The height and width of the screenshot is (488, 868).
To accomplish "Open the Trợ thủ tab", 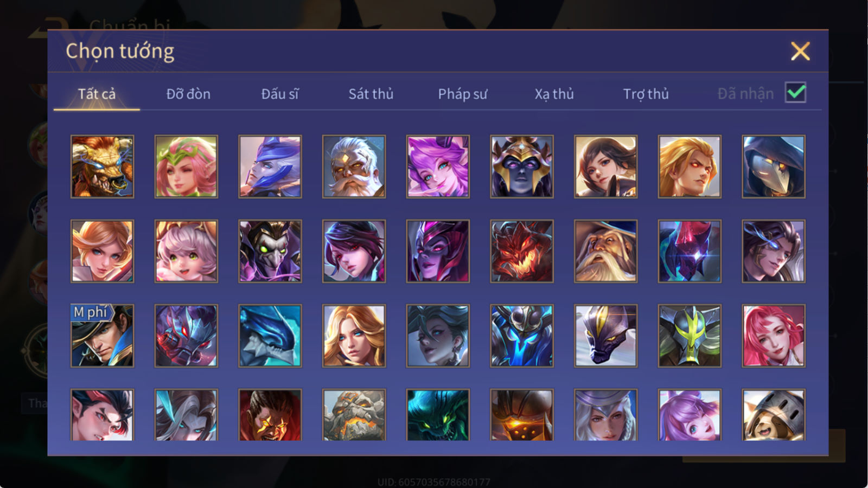I will pyautogui.click(x=646, y=94).
